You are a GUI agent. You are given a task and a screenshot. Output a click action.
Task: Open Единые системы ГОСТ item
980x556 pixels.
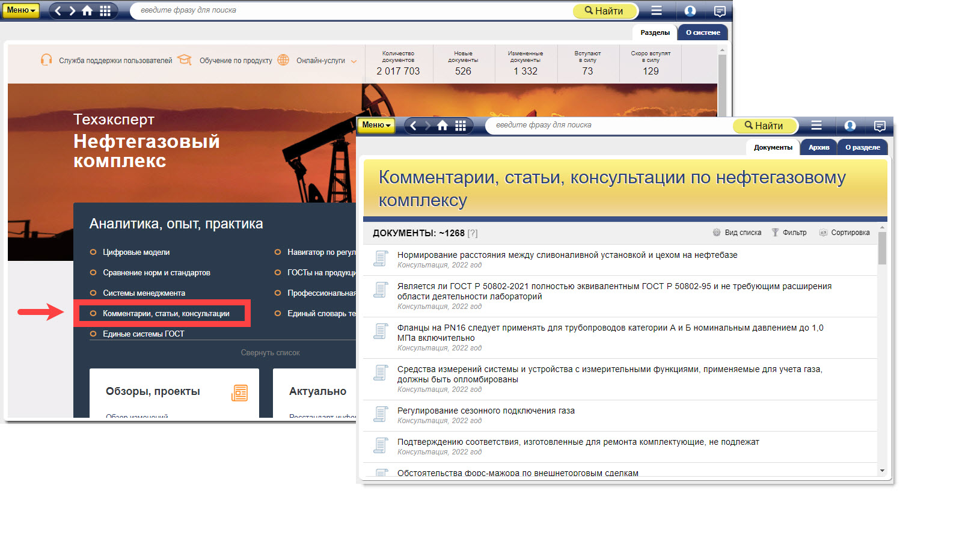(143, 334)
